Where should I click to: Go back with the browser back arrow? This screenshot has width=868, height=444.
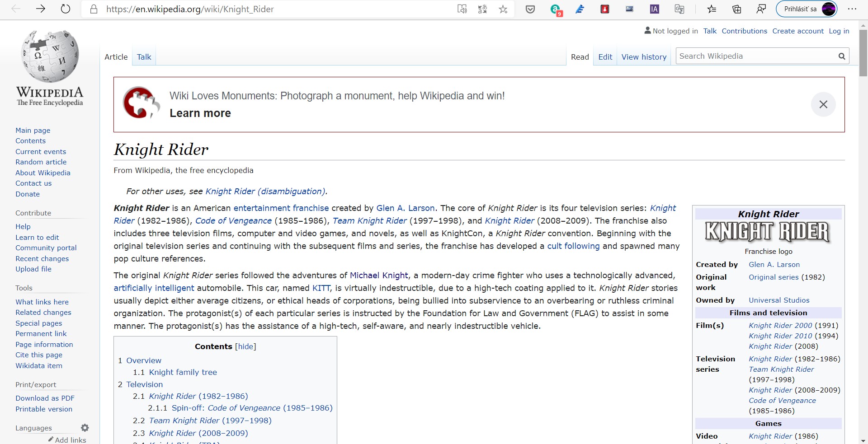[x=16, y=9]
